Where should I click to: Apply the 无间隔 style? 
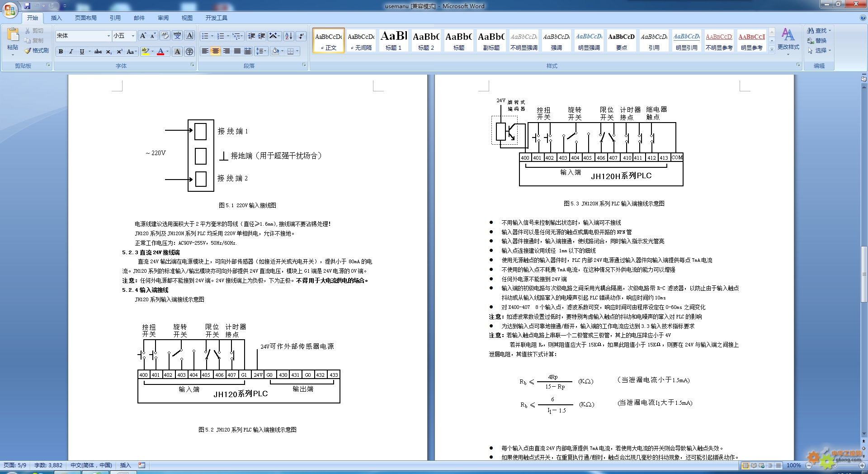[x=361, y=41]
